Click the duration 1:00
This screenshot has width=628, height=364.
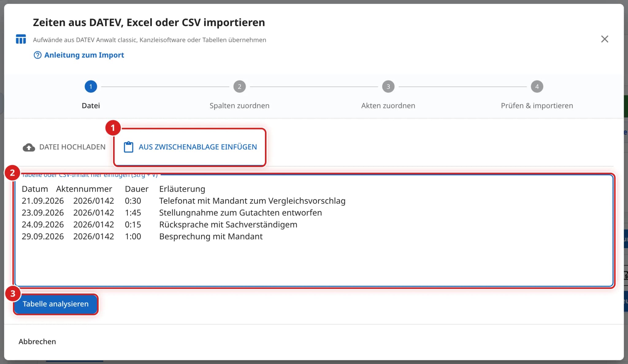pos(133,236)
